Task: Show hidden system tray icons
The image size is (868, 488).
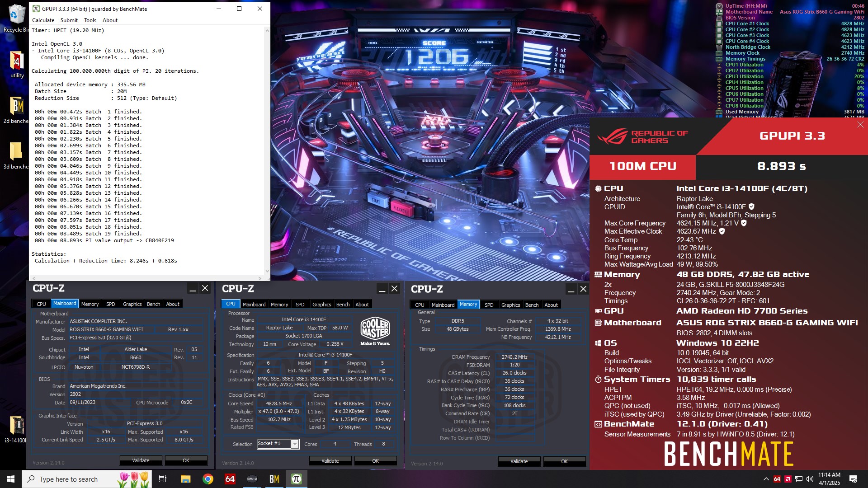Action: [x=766, y=479]
